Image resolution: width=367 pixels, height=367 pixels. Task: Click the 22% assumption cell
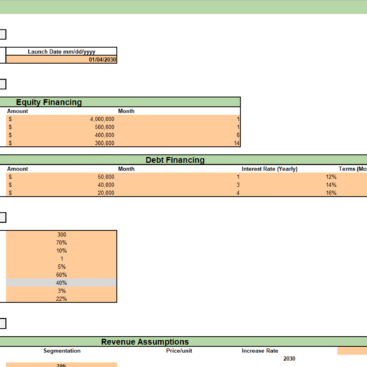point(61,299)
